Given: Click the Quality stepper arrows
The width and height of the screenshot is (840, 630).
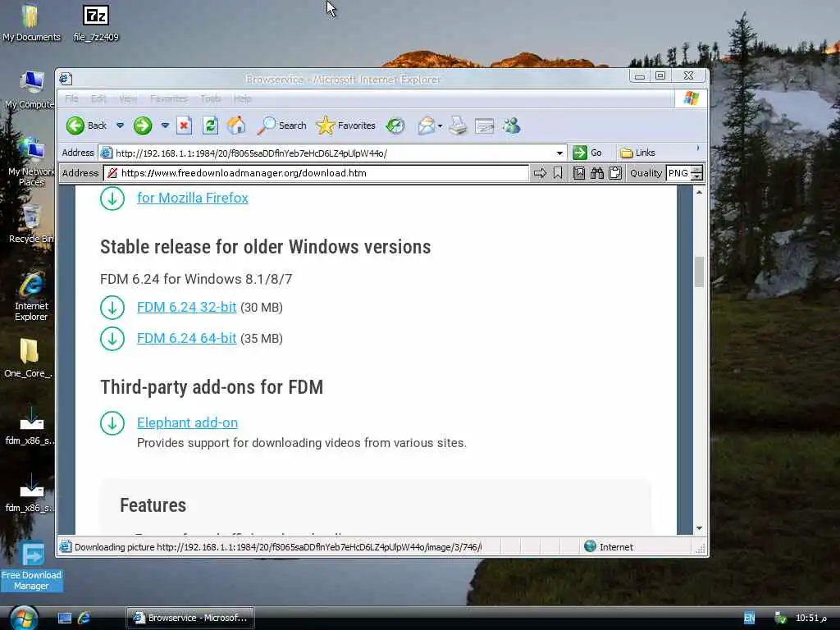Looking at the screenshot, I should tap(696, 173).
